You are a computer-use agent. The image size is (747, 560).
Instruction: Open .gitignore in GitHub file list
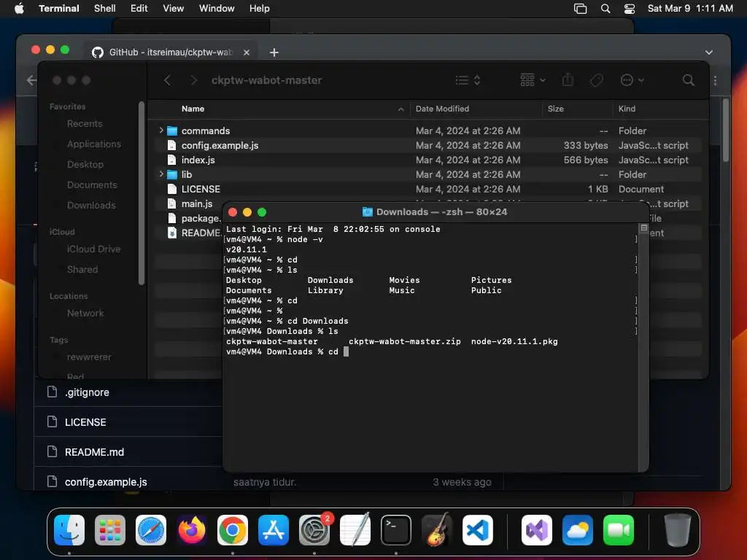coord(87,392)
